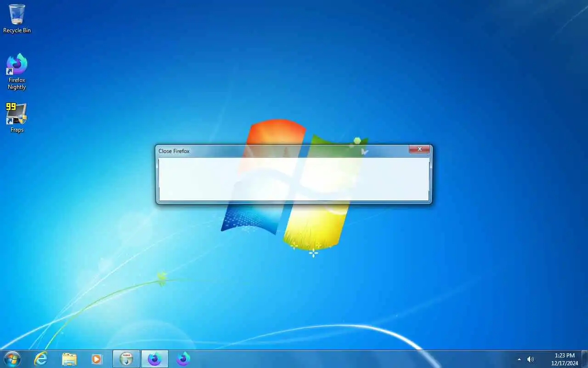Click the Show Desktop strip at taskbar end

pyautogui.click(x=585, y=359)
